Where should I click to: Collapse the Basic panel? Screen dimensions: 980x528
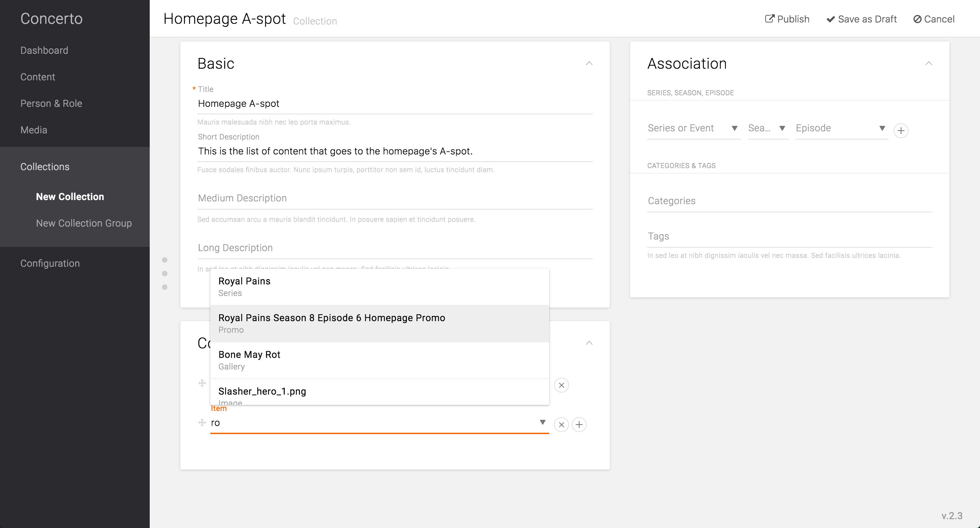(x=589, y=64)
